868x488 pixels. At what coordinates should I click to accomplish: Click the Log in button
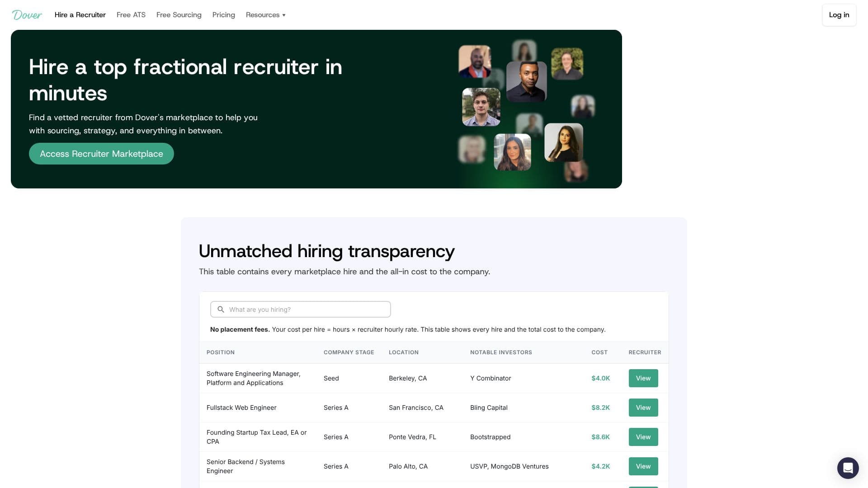pos(839,15)
